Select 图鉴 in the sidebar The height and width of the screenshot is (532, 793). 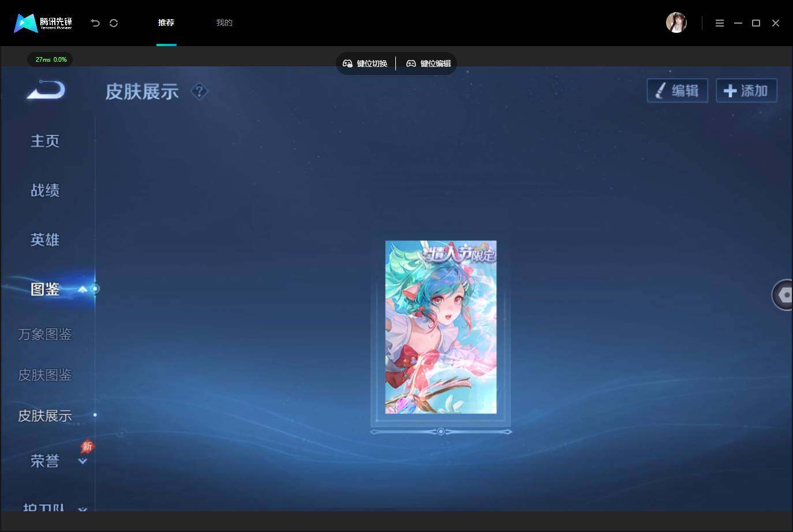(x=45, y=289)
